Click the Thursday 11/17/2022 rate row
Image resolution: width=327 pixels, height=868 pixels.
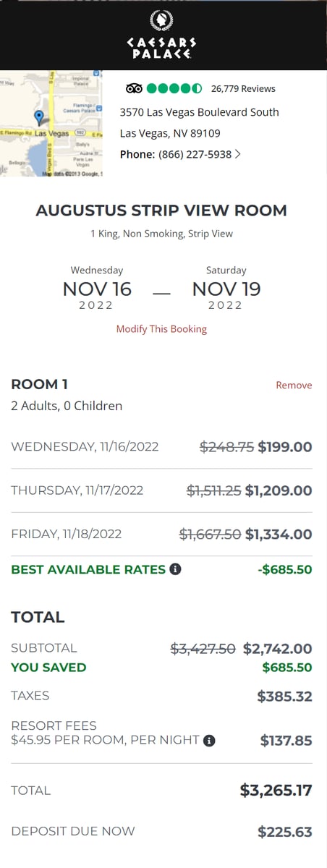[161, 490]
